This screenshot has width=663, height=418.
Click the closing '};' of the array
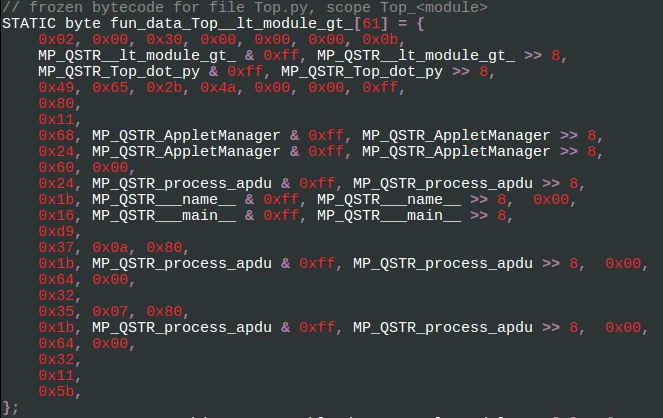click(x=11, y=408)
